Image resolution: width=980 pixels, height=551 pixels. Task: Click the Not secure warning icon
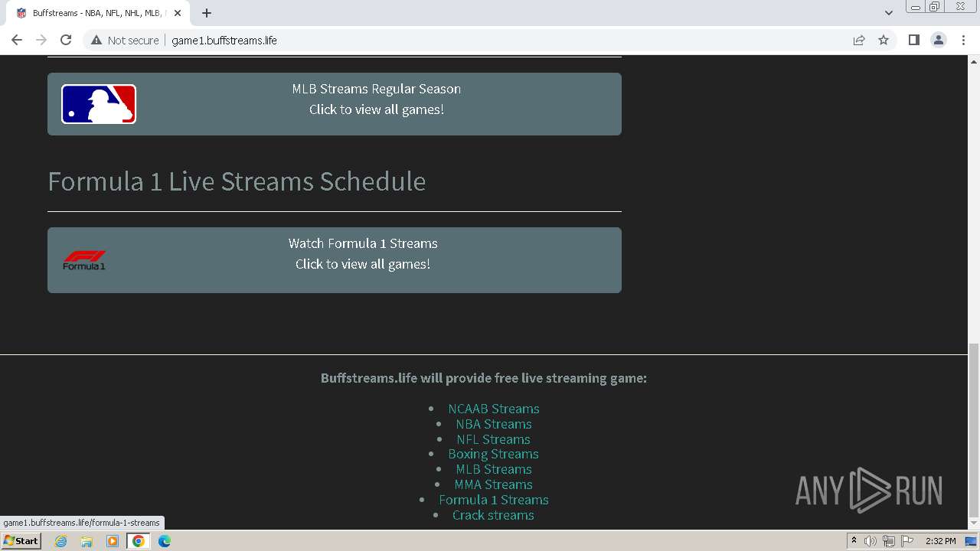96,40
